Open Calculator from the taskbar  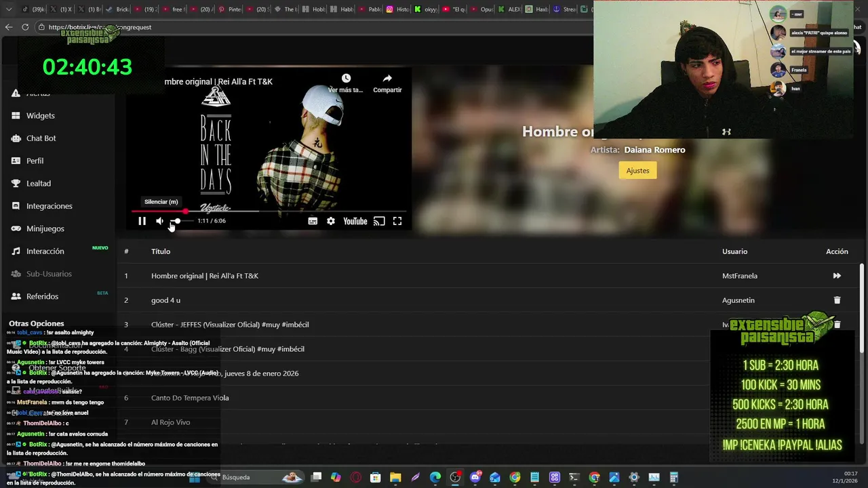point(674,477)
